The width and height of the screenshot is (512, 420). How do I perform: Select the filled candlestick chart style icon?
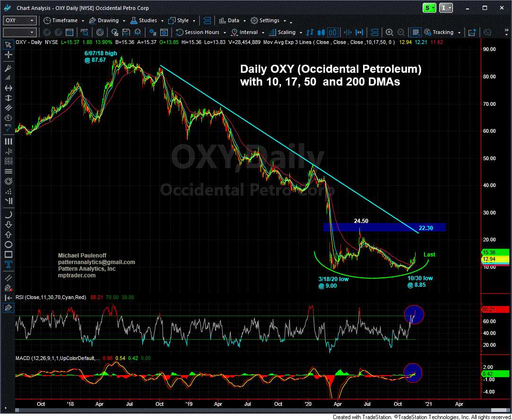(321, 32)
